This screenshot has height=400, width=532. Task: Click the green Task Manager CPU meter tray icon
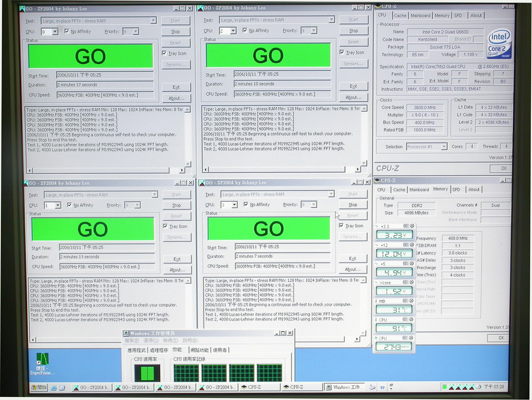click(444, 387)
